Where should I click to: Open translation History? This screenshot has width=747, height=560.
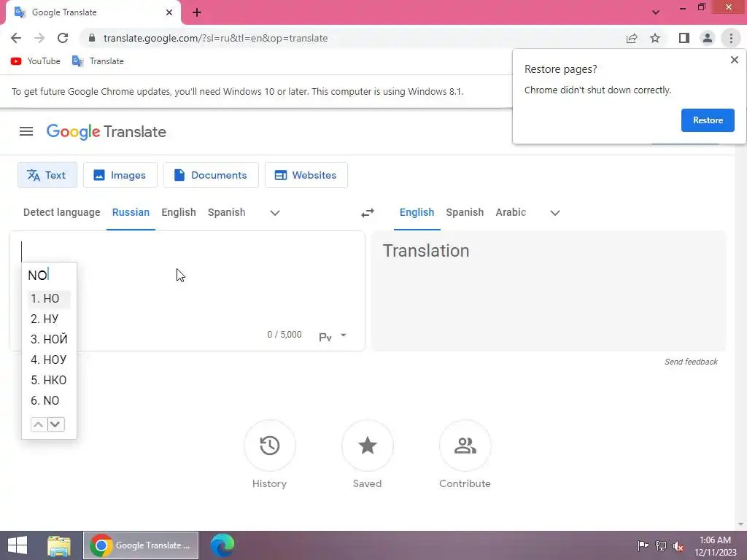270,446
